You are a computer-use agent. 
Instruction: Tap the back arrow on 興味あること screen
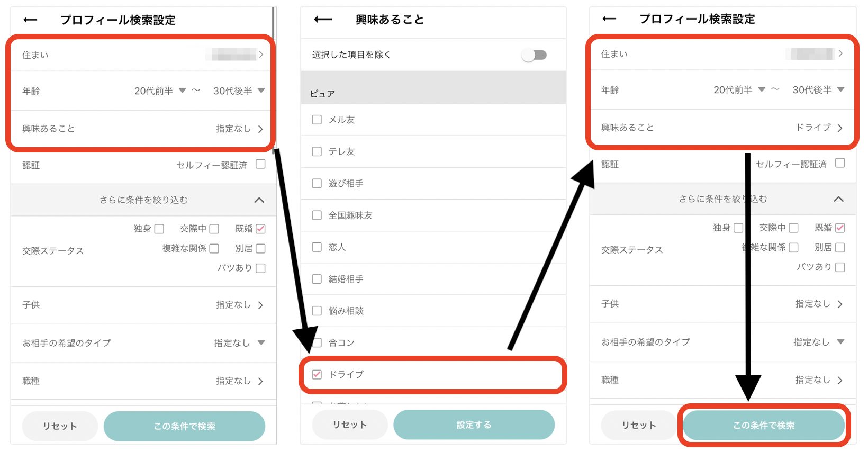coord(323,20)
